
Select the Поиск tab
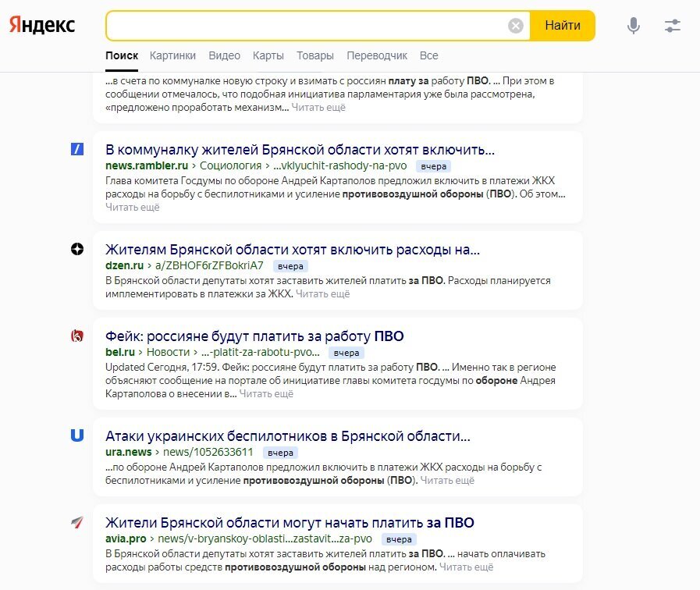tap(122, 55)
